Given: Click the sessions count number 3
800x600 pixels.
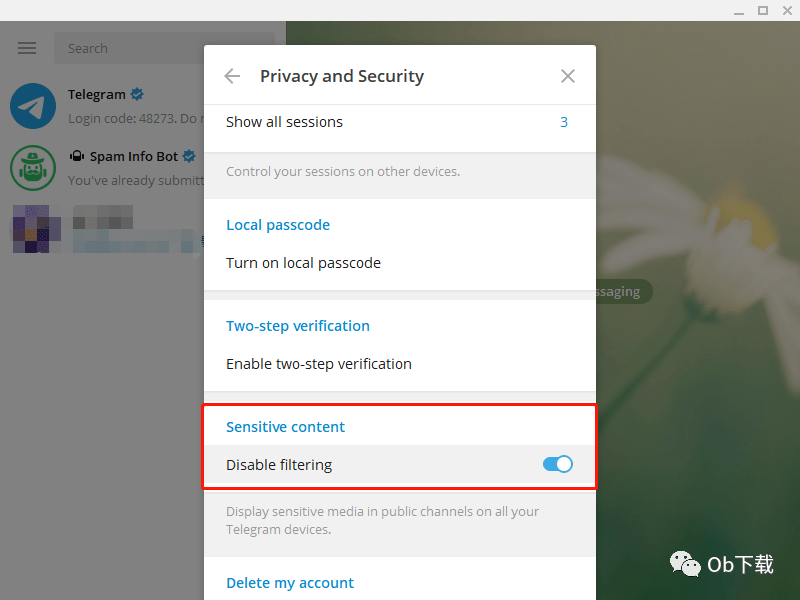Looking at the screenshot, I should (x=564, y=122).
